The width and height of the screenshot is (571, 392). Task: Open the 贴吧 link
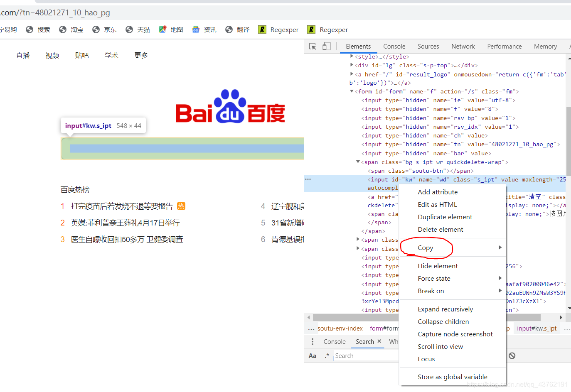click(82, 55)
